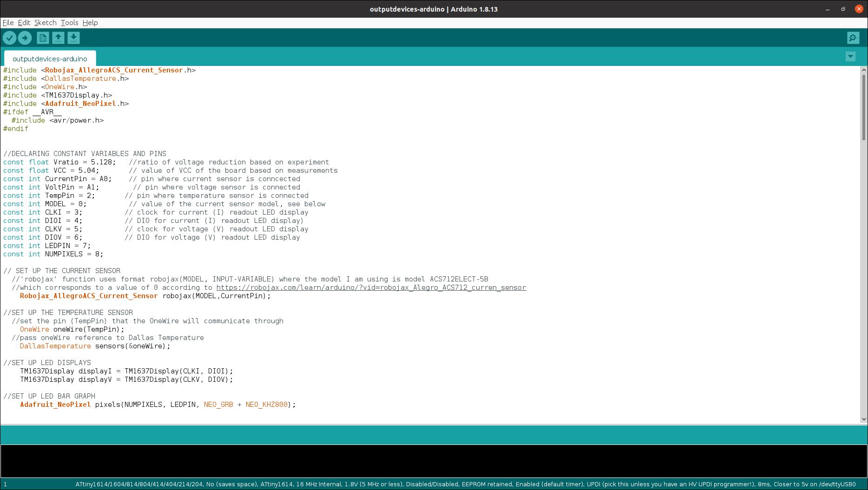Open the Edit menu
The width and height of the screenshot is (868, 490).
pyautogui.click(x=24, y=23)
